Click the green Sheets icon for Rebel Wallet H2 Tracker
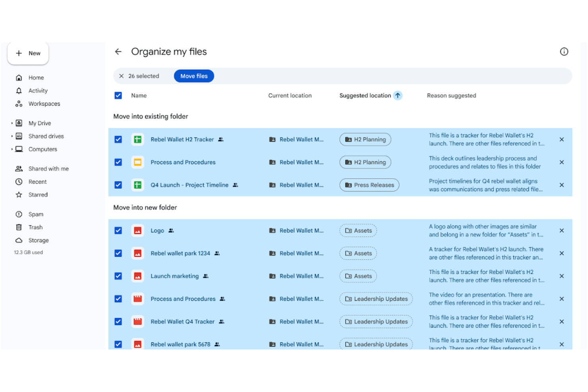This screenshot has height=392, width=588. pos(137,139)
